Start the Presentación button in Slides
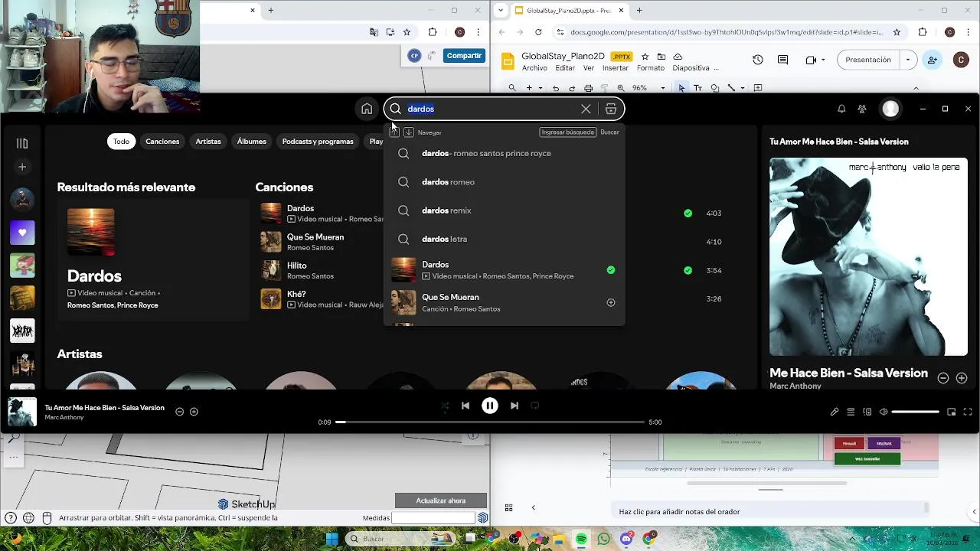This screenshot has width=980, height=551. click(x=868, y=60)
